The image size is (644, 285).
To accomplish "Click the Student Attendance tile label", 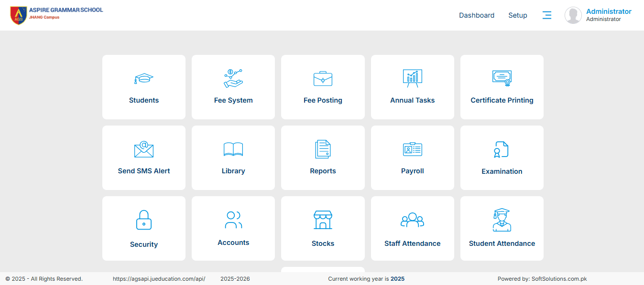I will point(502,243).
